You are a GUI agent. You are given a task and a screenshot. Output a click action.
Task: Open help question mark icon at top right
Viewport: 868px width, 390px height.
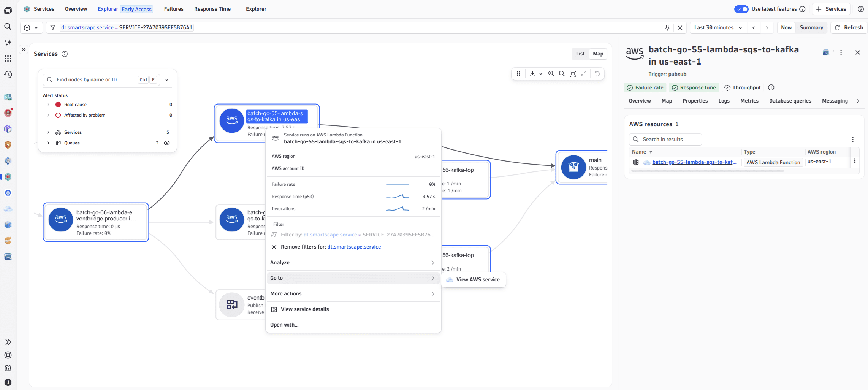[861, 9]
